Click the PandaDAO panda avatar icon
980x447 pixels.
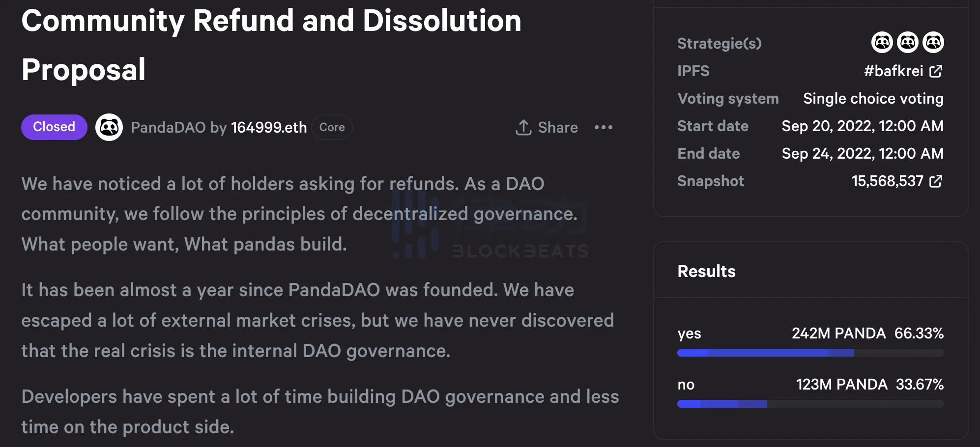[109, 127]
